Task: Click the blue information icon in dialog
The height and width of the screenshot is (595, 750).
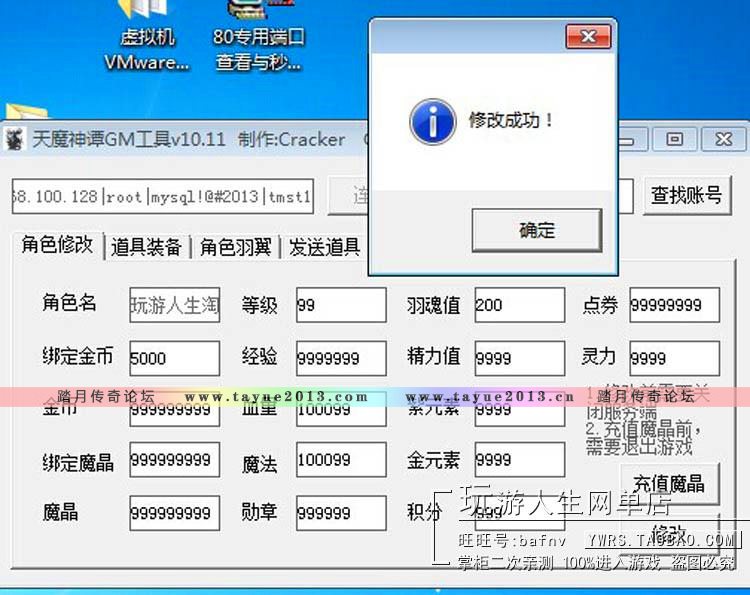Action: (432, 121)
